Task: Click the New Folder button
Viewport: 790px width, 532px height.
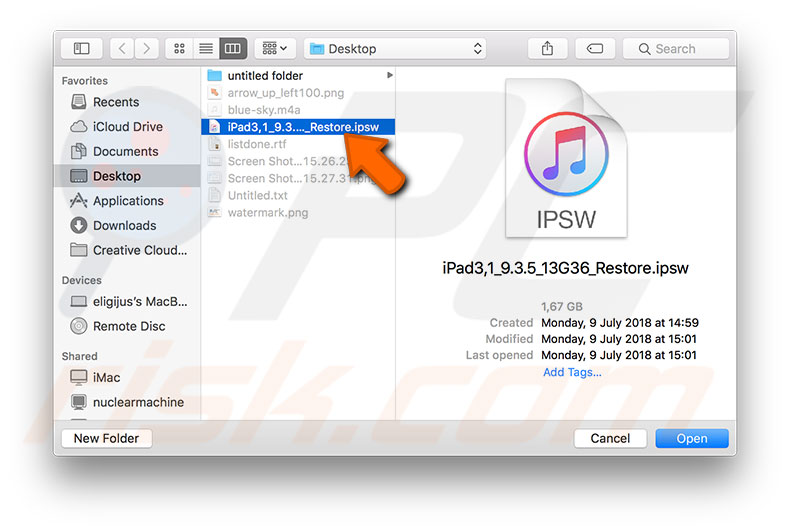Action: coord(106,438)
